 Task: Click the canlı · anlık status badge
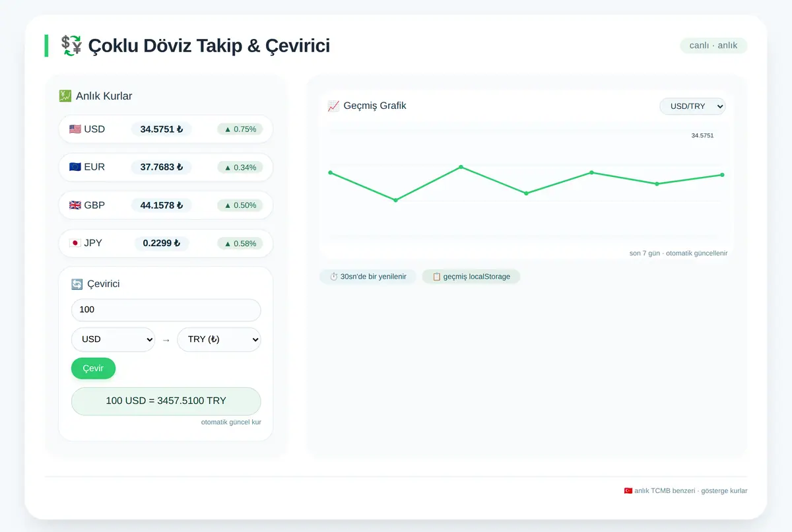(713, 46)
